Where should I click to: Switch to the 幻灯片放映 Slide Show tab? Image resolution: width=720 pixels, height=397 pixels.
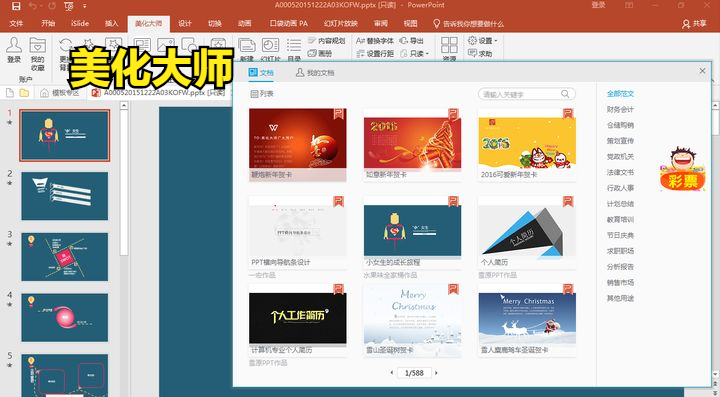[340, 23]
